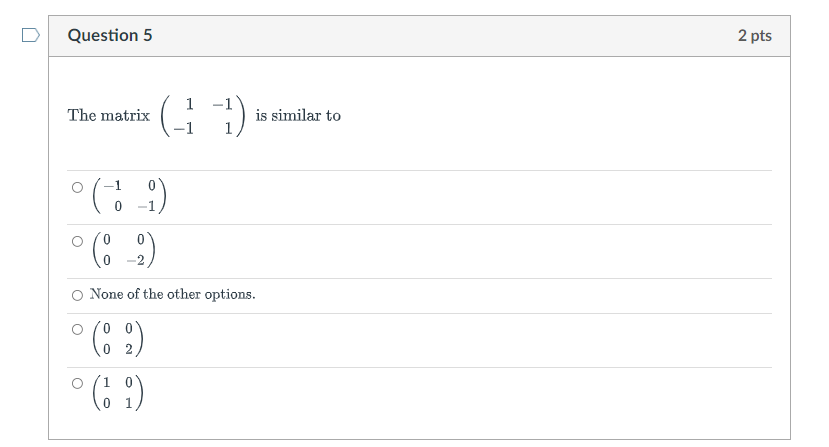Flag Question 5 for review

click(x=31, y=35)
